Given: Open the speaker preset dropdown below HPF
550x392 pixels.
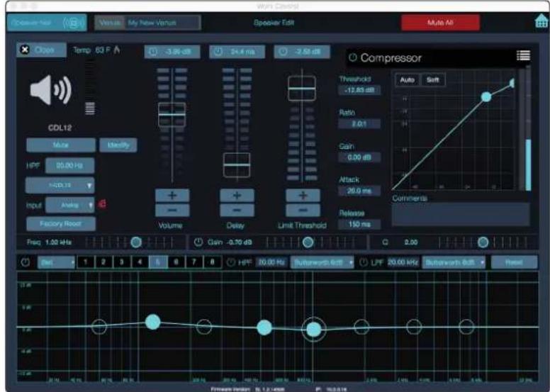Looking at the screenshot, I should coord(60,185).
